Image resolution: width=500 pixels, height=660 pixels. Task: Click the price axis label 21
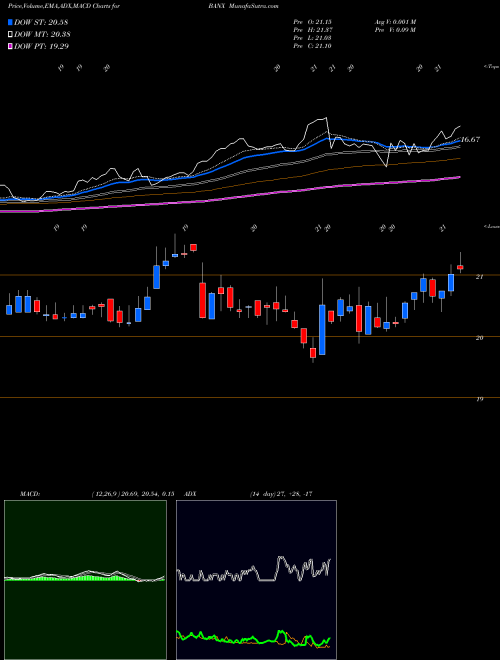479,277
